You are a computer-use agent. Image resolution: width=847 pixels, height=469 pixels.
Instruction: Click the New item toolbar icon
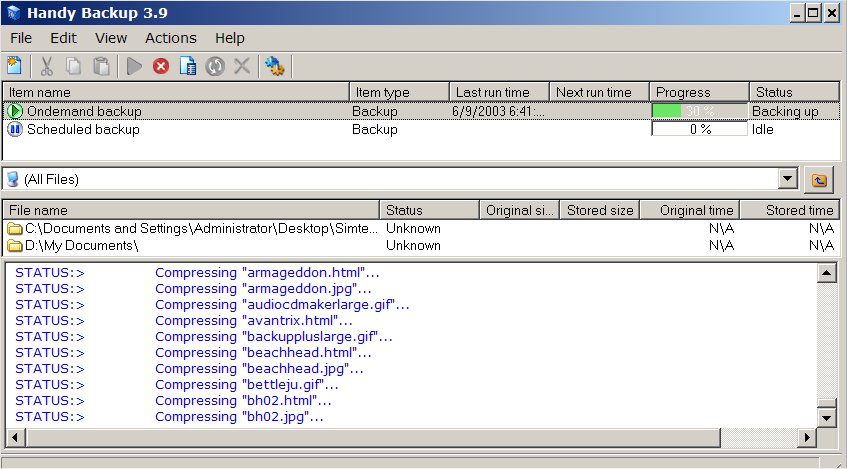tap(15, 66)
